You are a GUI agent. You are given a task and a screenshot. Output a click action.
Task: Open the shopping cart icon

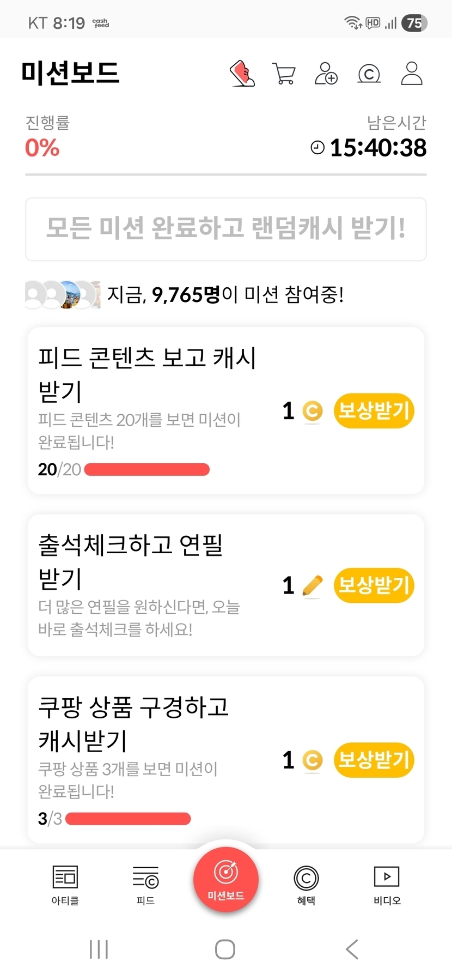284,74
